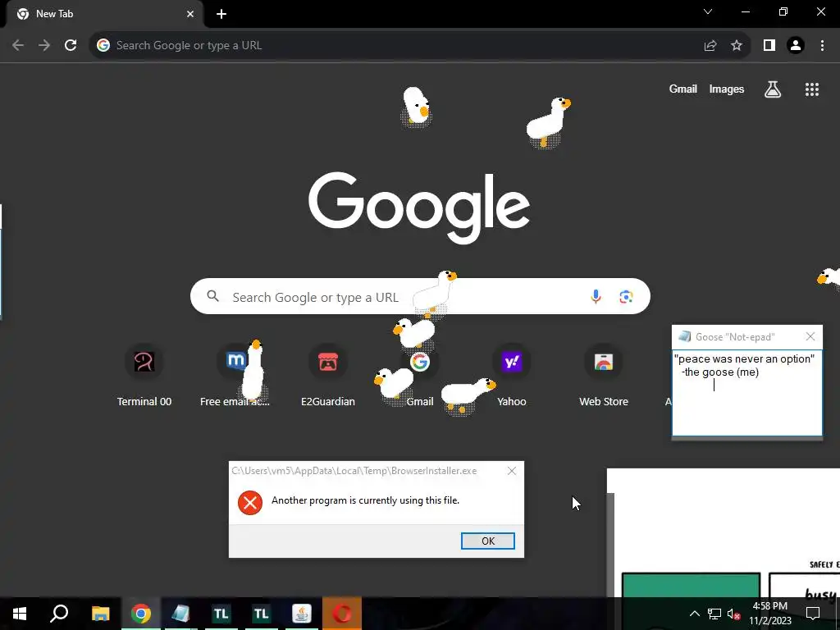Go forward to next page
The width and height of the screenshot is (840, 630).
pos(44,46)
